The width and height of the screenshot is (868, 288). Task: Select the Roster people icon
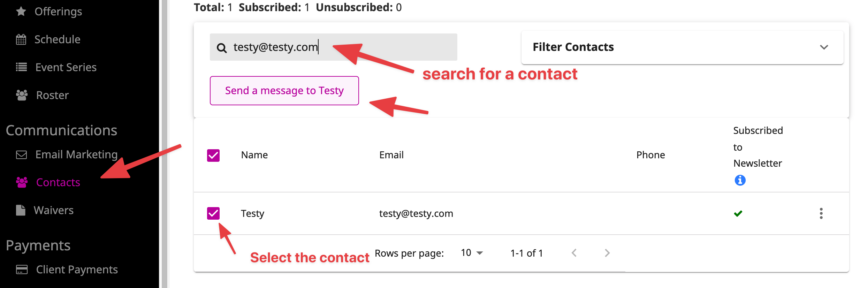pos(22,95)
